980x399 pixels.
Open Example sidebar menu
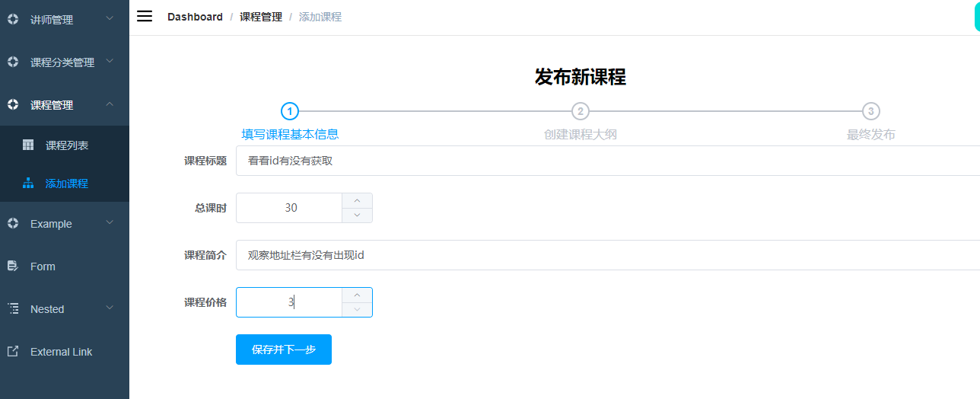coord(65,224)
